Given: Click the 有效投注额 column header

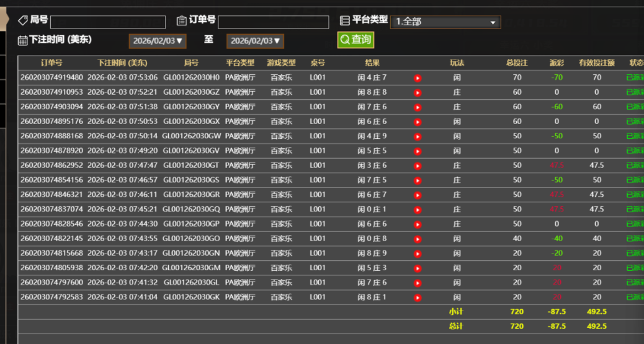Looking at the screenshot, I should [x=596, y=63].
